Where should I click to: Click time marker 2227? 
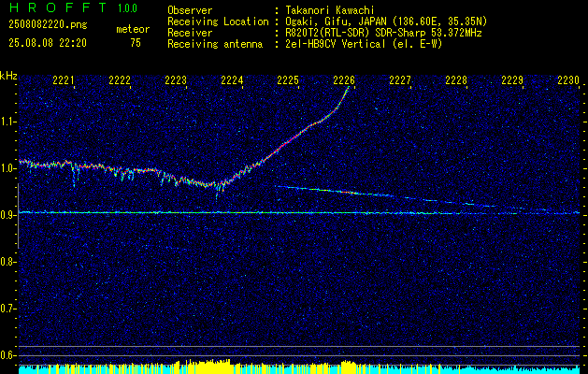pyautogui.click(x=400, y=79)
